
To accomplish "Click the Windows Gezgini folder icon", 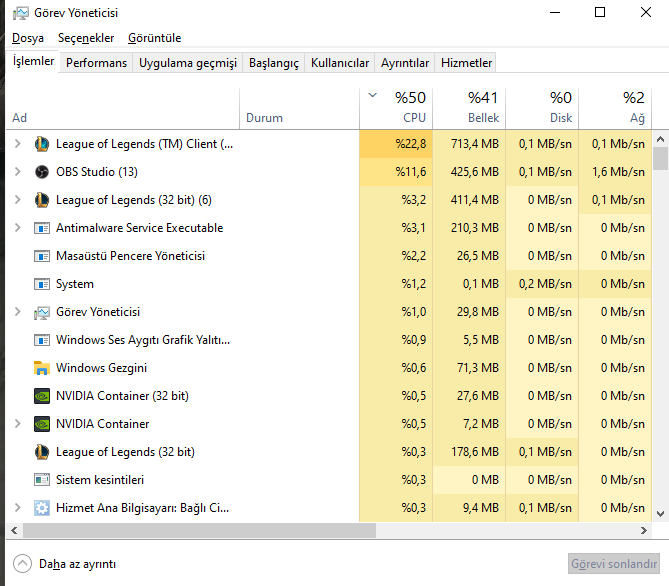I will (42, 368).
